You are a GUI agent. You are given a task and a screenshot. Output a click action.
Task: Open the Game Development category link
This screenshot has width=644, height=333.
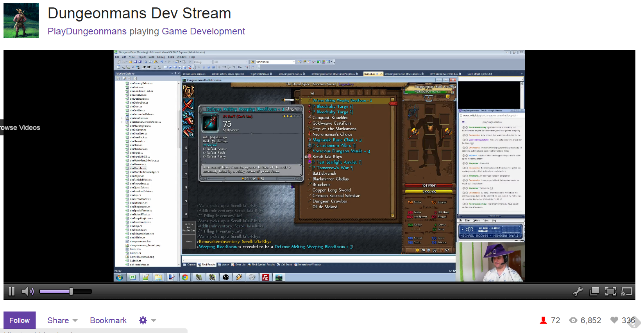(203, 31)
